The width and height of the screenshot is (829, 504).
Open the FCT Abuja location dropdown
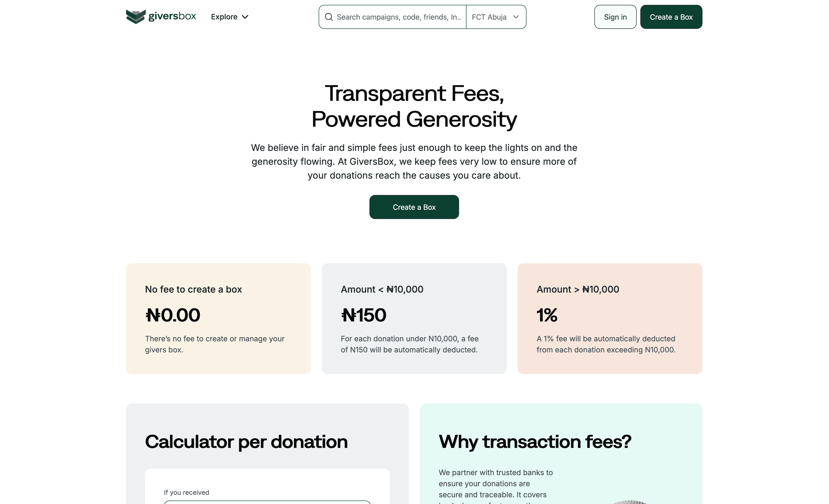495,17
